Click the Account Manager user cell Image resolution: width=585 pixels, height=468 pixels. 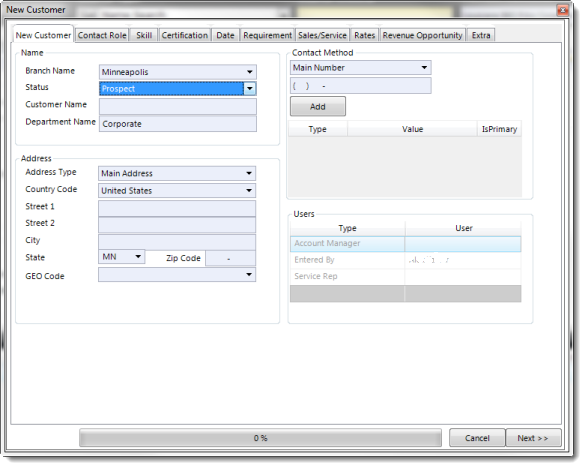[x=463, y=244]
